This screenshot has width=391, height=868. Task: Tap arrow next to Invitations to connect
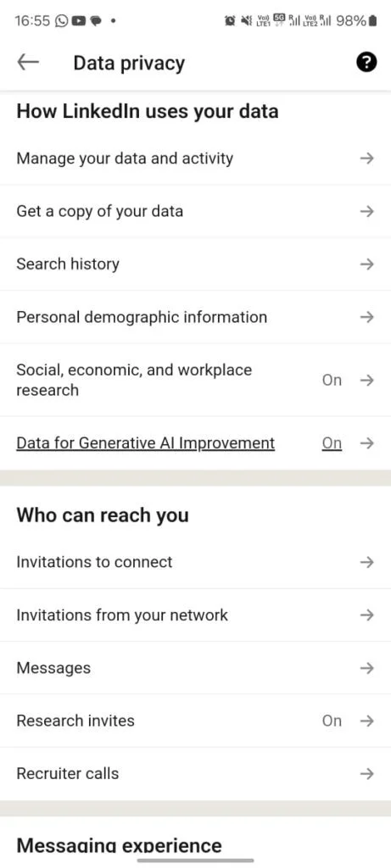366,562
